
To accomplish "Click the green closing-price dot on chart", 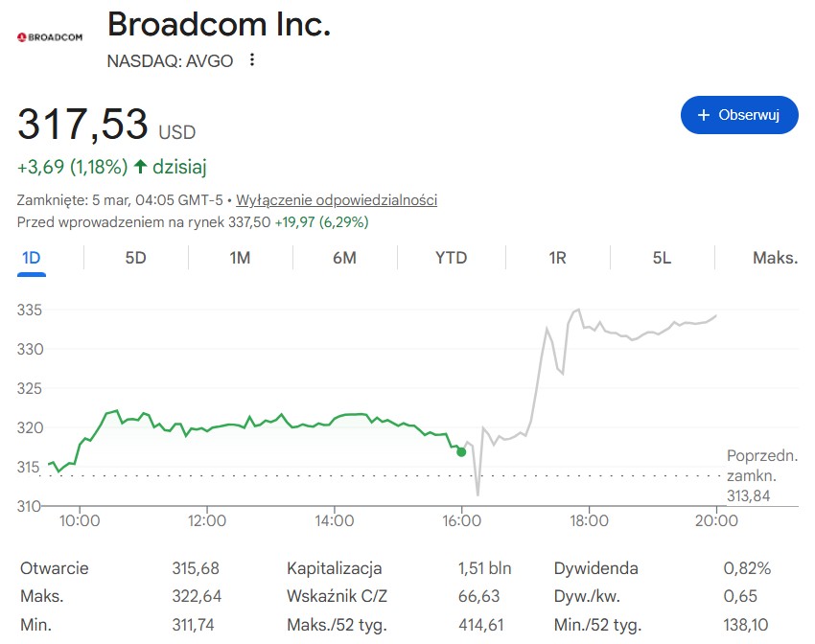I will click(461, 451).
